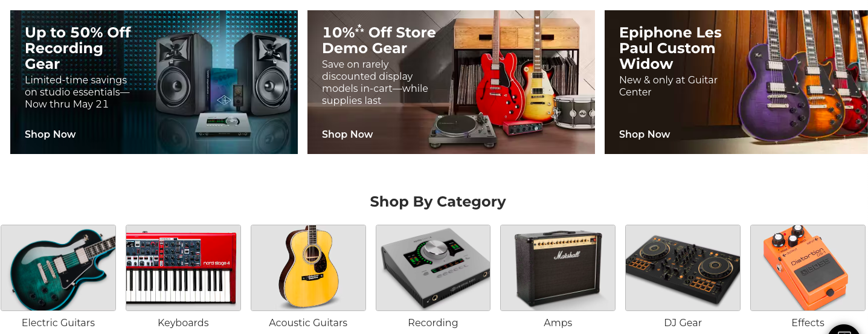
Task: Click Shop Now on Epiphone Les Paul banner
Action: pos(645,134)
